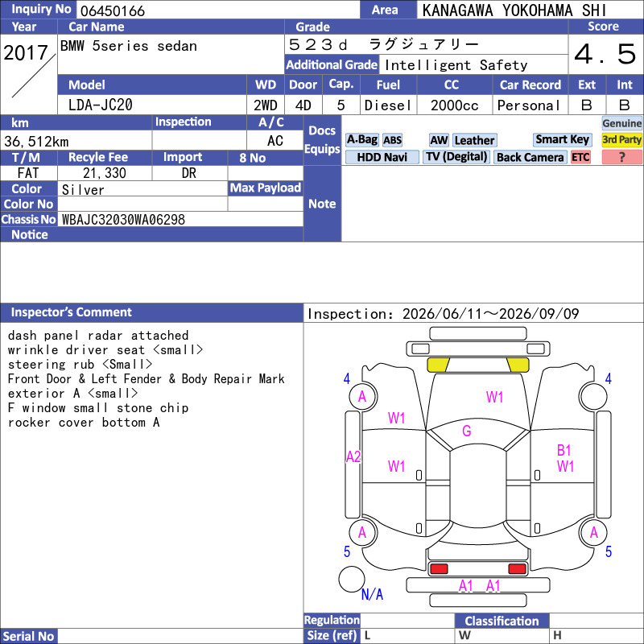The width and height of the screenshot is (644, 644).
Task: Click the car name BMW 5series sedan
Action: (129, 46)
